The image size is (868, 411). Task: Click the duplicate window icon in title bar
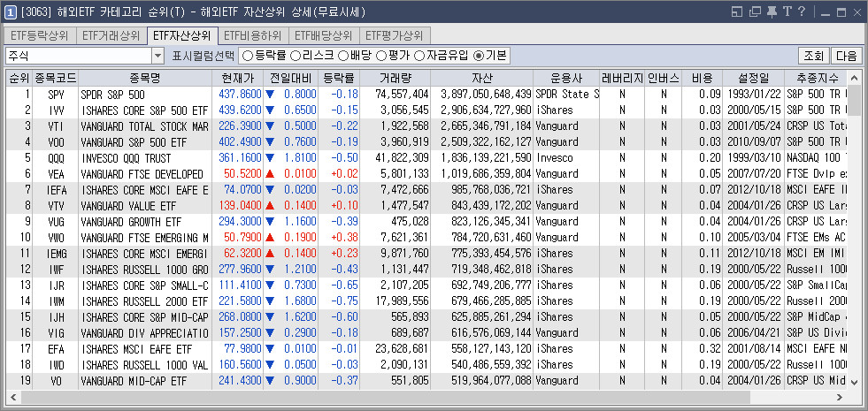pos(755,11)
